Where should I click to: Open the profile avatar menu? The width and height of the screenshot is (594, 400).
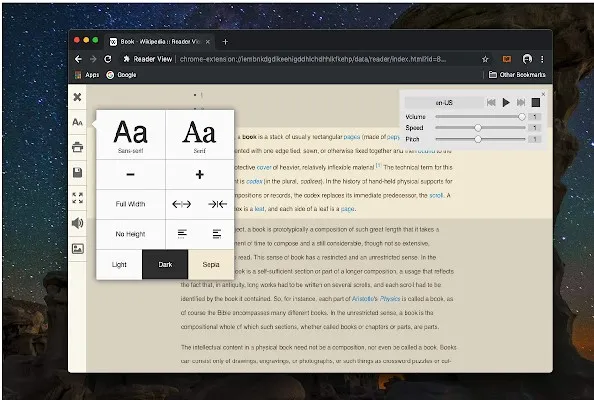click(527, 59)
